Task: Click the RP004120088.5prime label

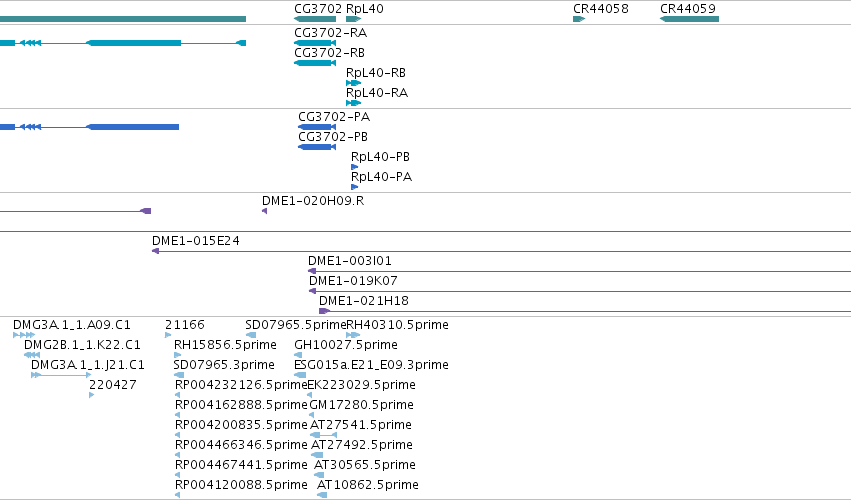Action: pyautogui.click(x=242, y=485)
